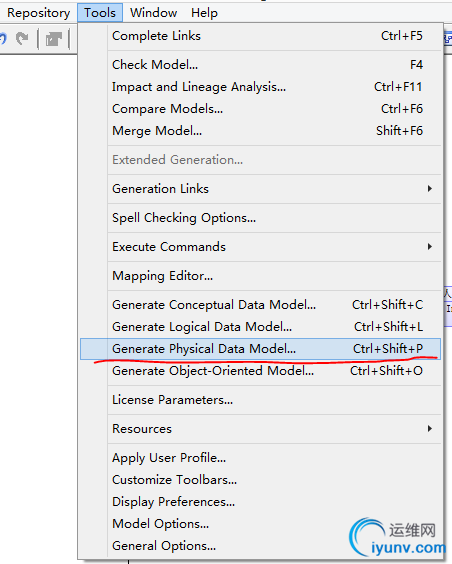Image resolution: width=452 pixels, height=564 pixels.
Task: Open the Repository menu
Action: pos(38,13)
